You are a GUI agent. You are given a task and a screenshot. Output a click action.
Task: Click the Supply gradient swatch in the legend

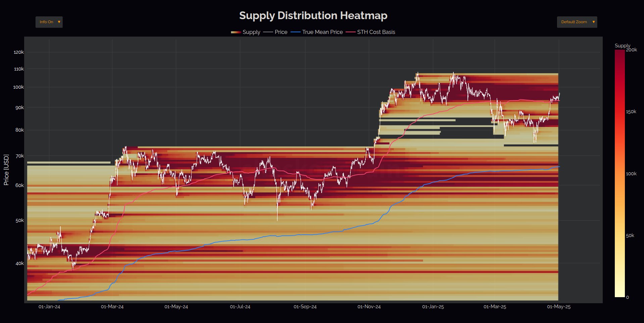[236, 32]
